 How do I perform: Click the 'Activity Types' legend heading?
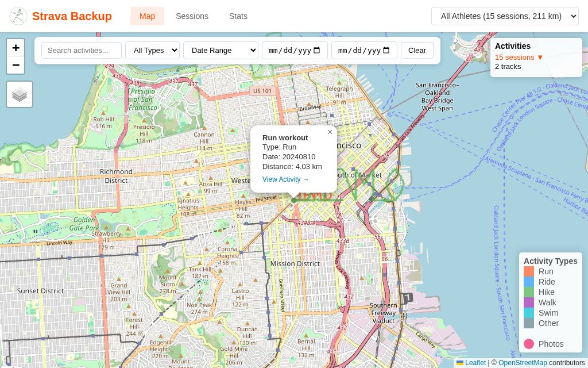coord(551,261)
